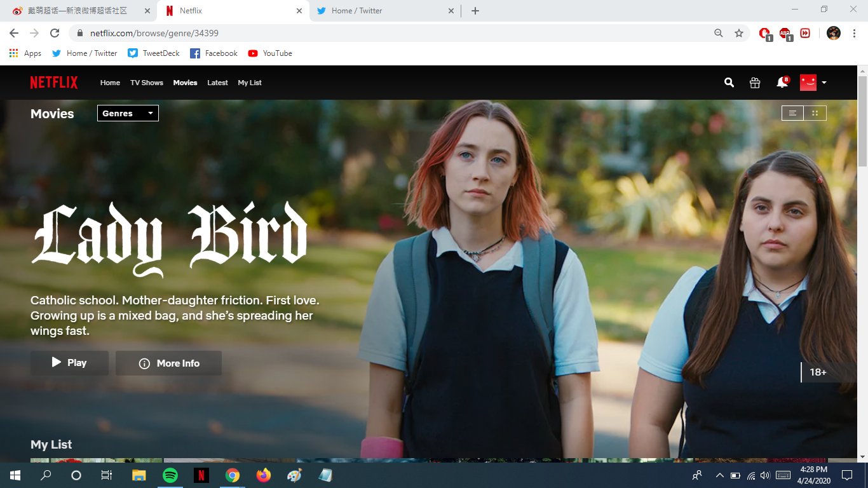The height and width of the screenshot is (488, 868).
Task: Open the Paint app on the taskbar
Action: tap(294, 475)
